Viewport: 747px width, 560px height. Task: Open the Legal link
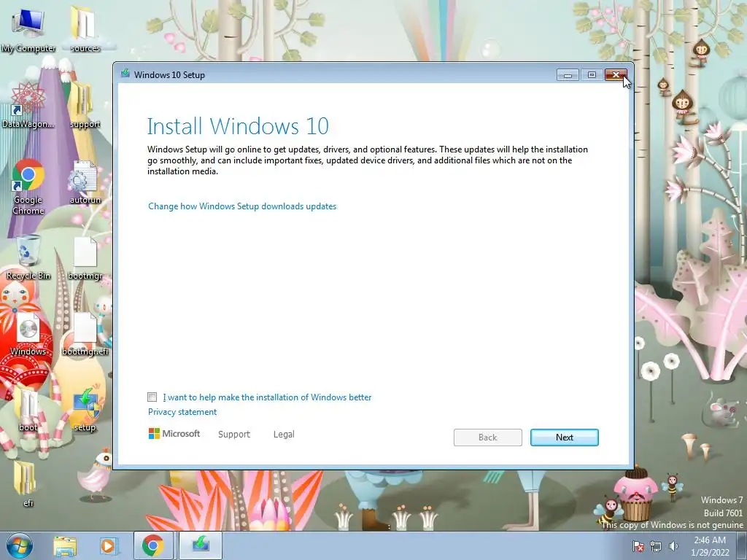tap(284, 435)
